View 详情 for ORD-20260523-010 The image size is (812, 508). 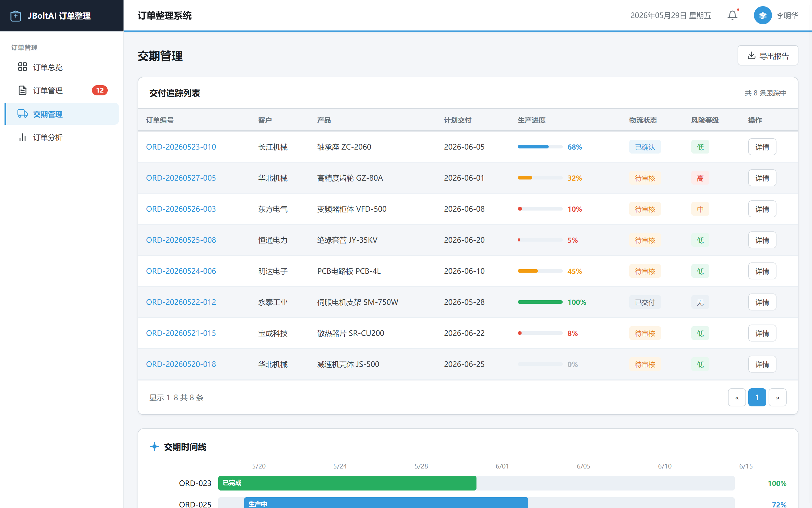coord(762,147)
